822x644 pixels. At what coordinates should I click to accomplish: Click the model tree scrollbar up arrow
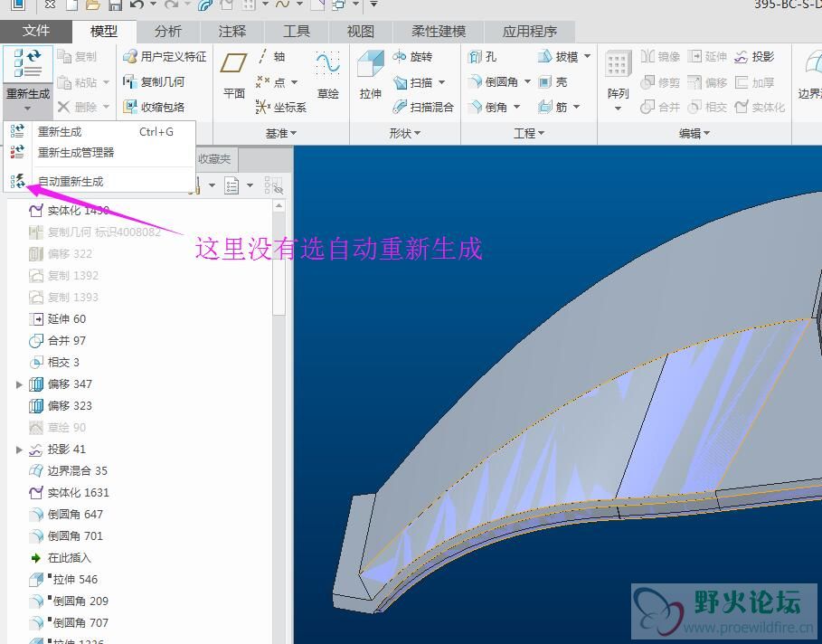point(279,206)
